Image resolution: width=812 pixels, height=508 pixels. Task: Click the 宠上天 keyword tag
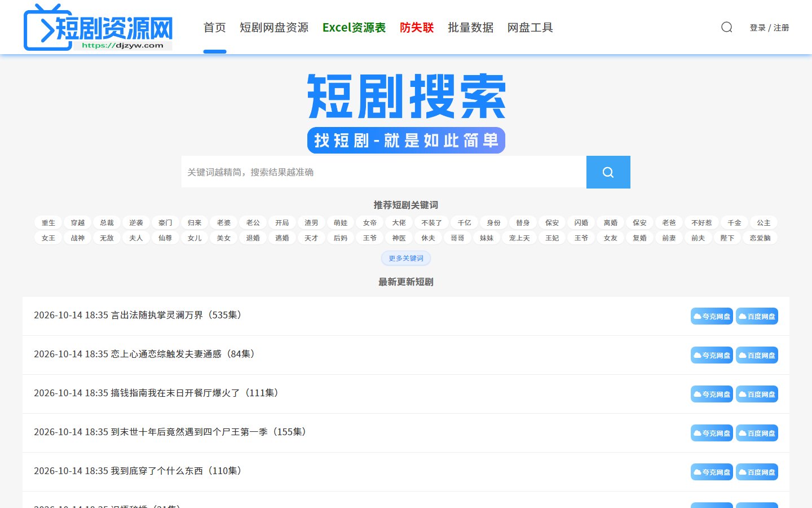coord(519,238)
